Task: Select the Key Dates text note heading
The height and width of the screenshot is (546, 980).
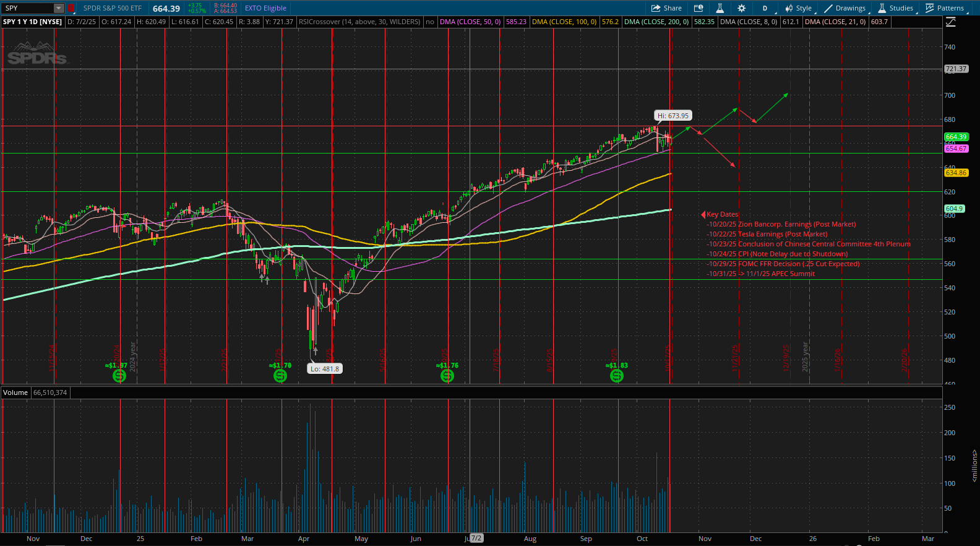Action: tap(723, 214)
